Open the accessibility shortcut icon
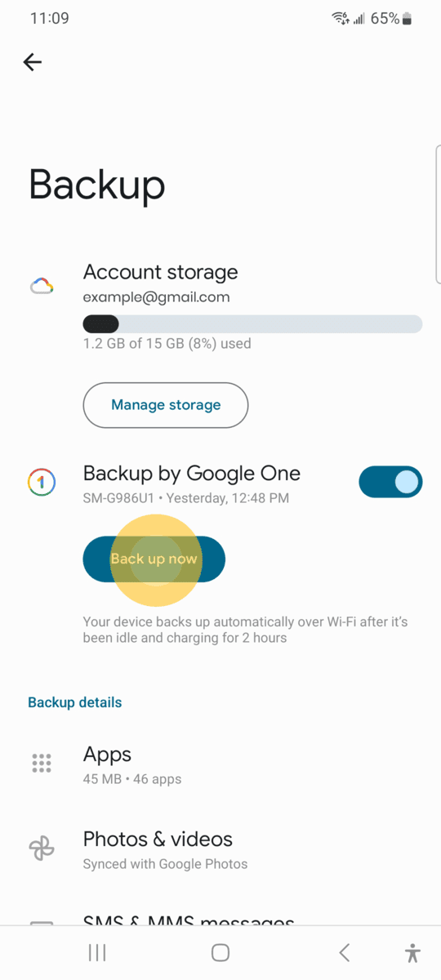 click(412, 952)
